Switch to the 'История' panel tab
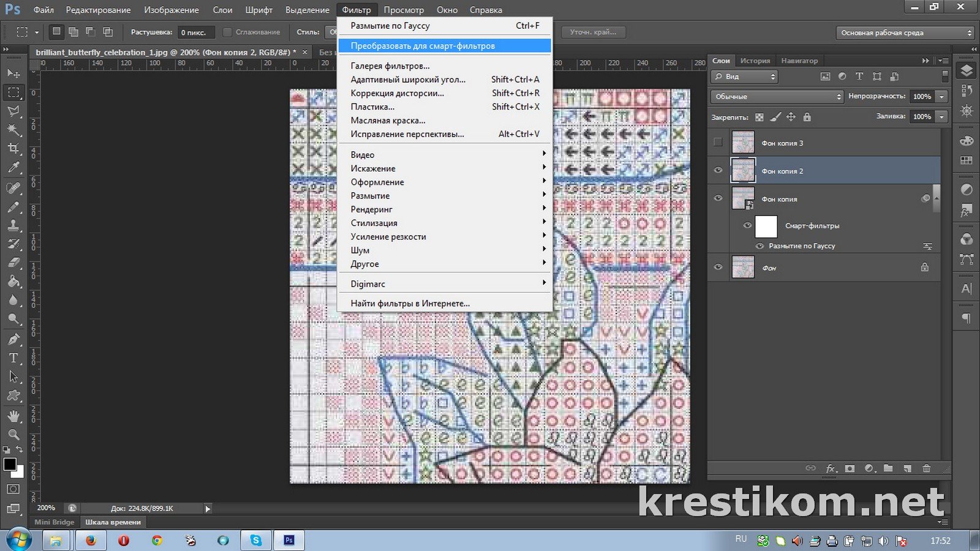980x551 pixels. tap(755, 61)
